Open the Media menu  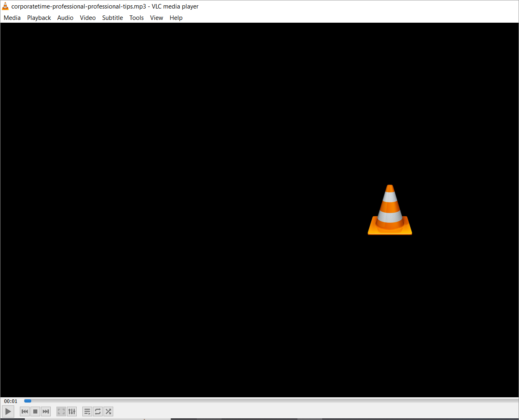pos(12,18)
